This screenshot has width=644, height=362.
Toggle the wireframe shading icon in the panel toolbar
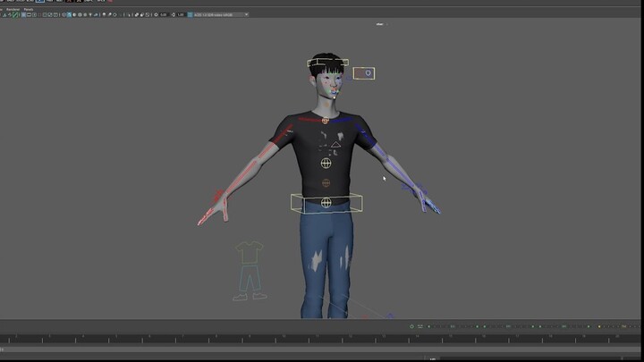(64, 15)
